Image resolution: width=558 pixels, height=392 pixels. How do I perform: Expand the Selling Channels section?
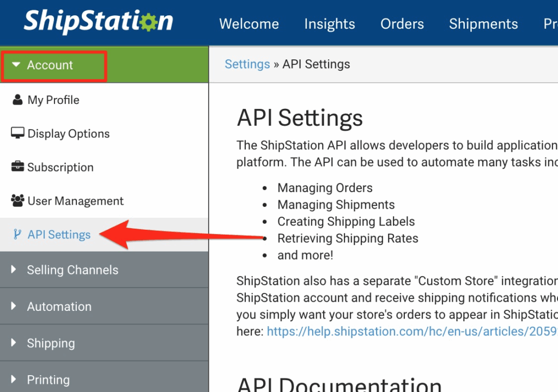pyautogui.click(x=15, y=270)
